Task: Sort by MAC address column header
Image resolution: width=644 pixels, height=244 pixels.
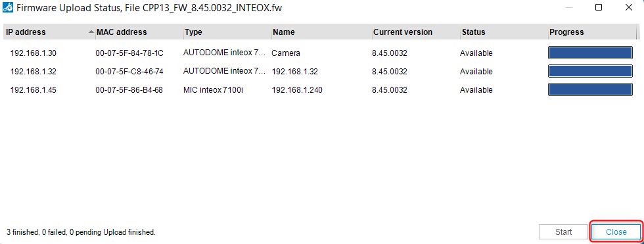Action: tap(139, 32)
